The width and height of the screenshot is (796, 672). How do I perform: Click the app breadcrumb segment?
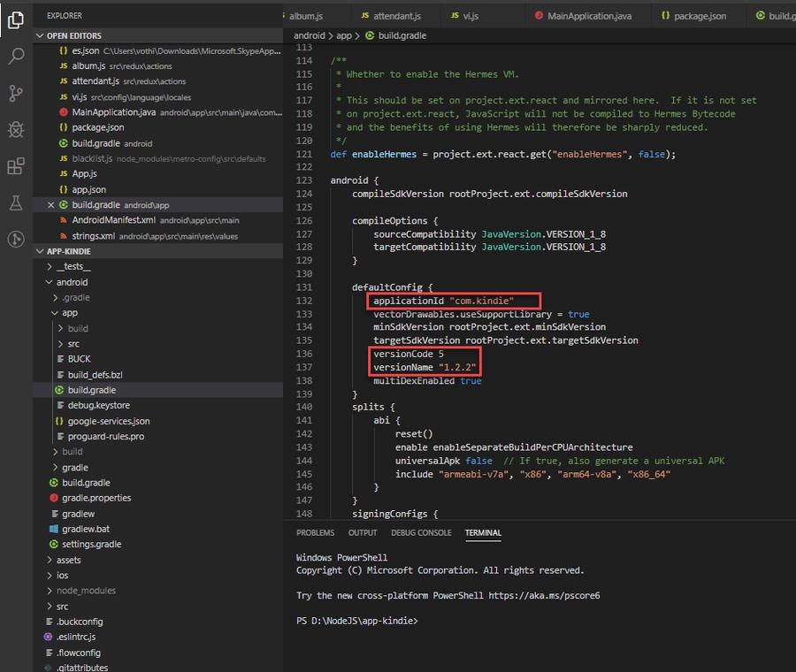coord(344,36)
